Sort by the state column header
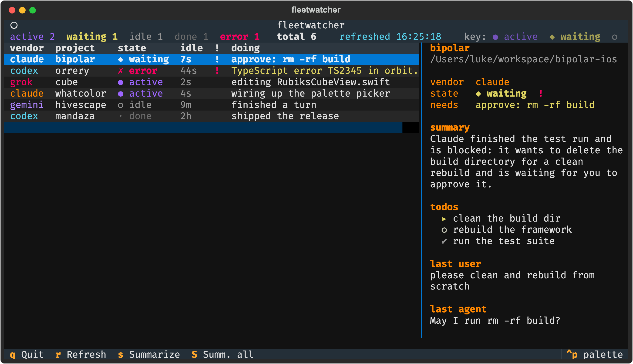Screen dimensions: 633x364 click(132, 48)
